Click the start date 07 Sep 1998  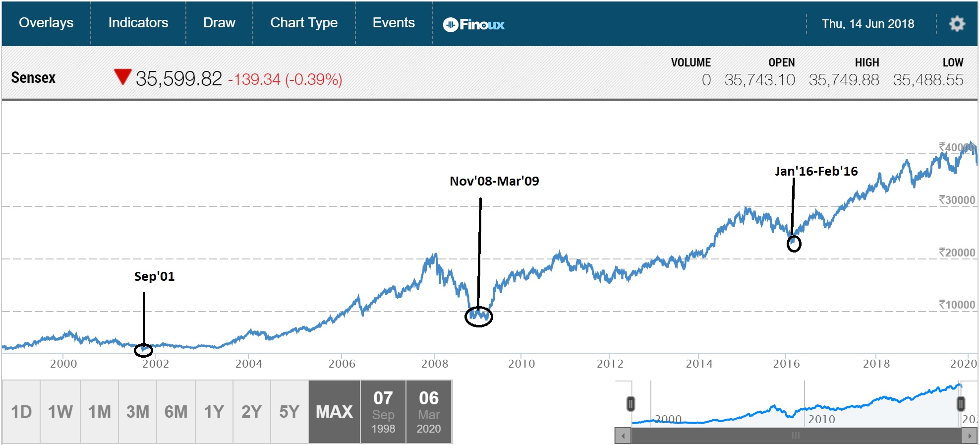(x=383, y=412)
